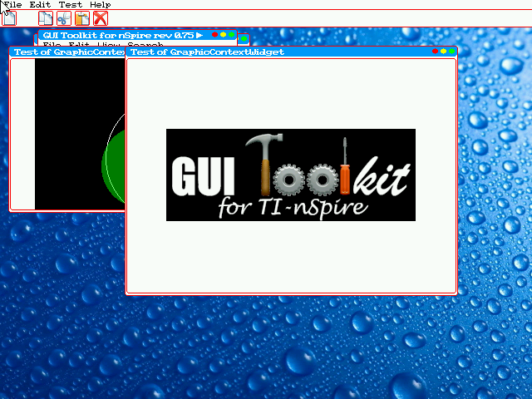The height and width of the screenshot is (399, 532).
Task: Select the GUI Toolkit for nSpire title bar
Action: pos(137,35)
